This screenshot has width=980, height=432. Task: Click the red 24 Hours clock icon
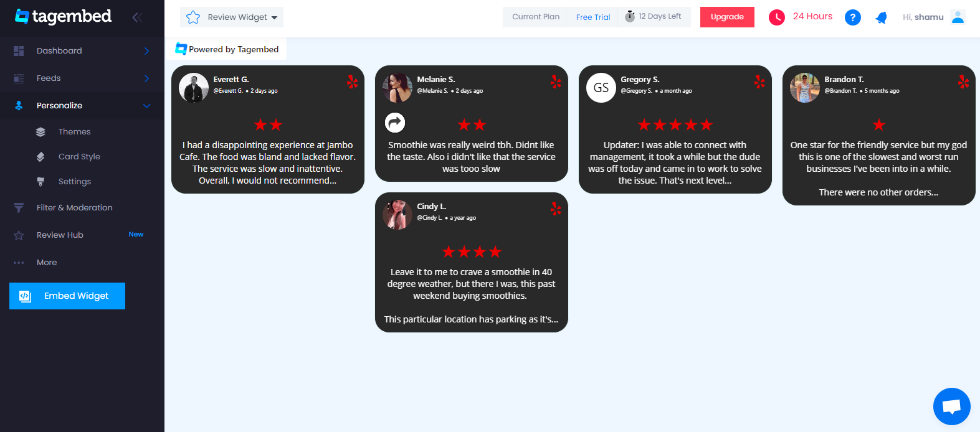point(777,17)
